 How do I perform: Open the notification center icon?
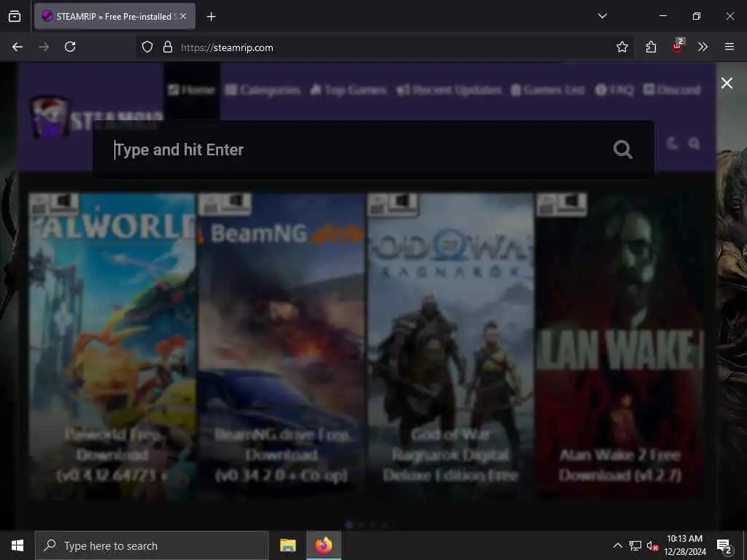click(x=724, y=545)
